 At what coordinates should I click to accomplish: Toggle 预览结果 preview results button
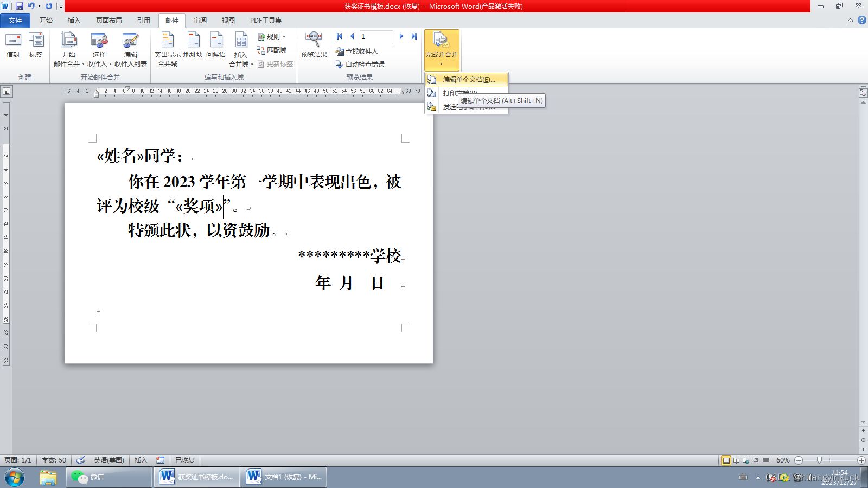click(x=314, y=46)
